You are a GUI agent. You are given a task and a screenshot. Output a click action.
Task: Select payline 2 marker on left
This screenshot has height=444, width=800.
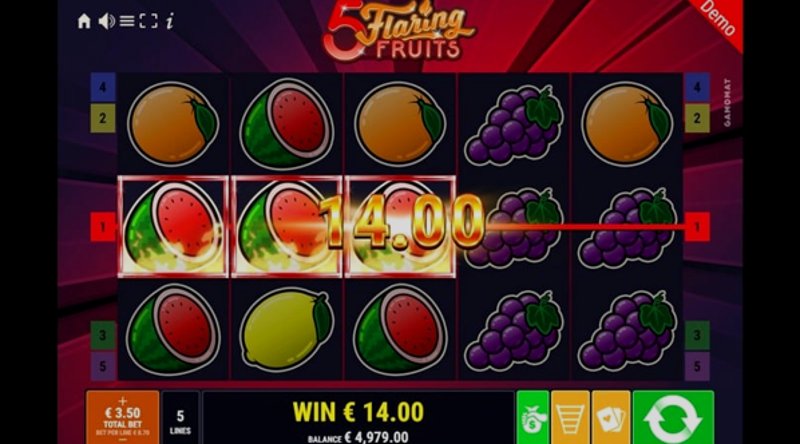[103, 118]
